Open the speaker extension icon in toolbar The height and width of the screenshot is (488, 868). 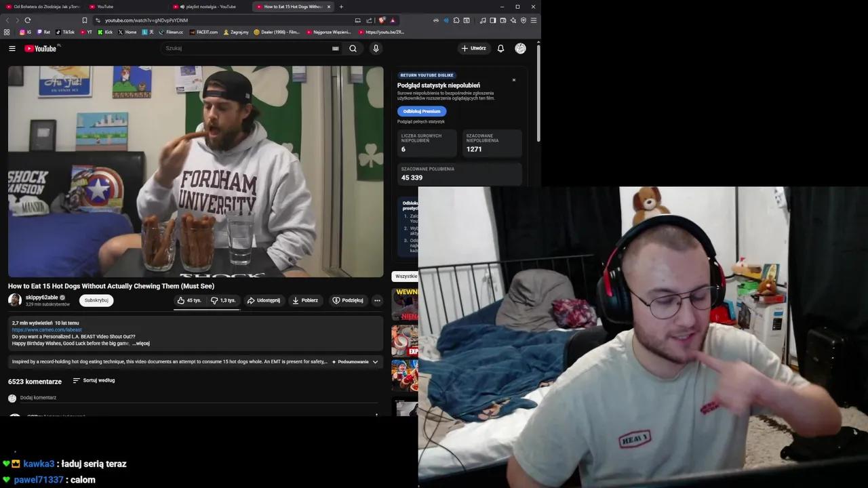(446, 20)
